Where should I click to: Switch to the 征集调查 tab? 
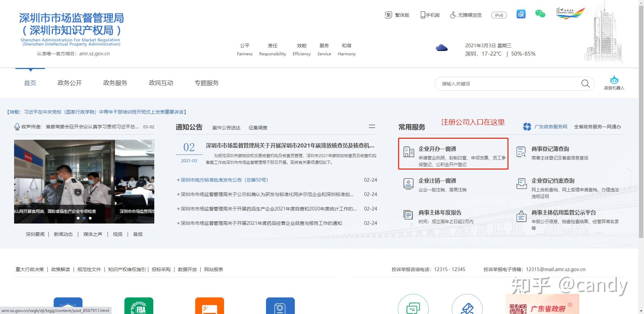click(x=258, y=128)
